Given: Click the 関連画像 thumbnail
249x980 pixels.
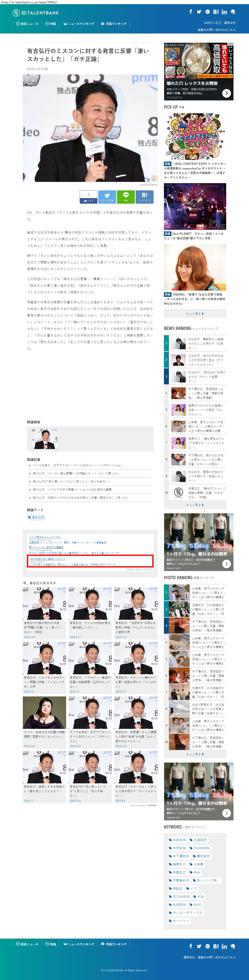Looking at the screenshot, I should pos(45,439).
